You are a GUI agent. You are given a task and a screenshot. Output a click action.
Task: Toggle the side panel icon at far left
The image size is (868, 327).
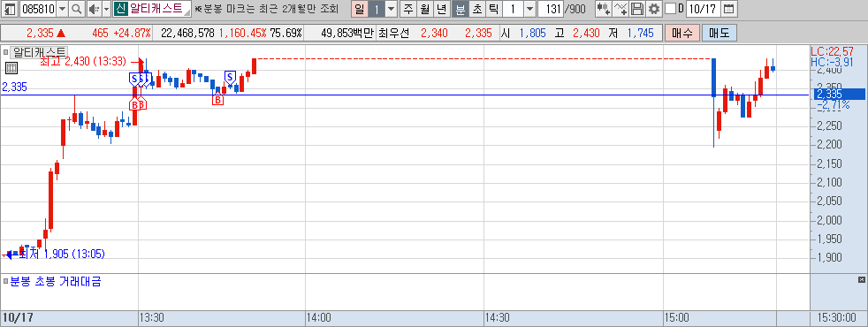pyautogui.click(x=10, y=9)
